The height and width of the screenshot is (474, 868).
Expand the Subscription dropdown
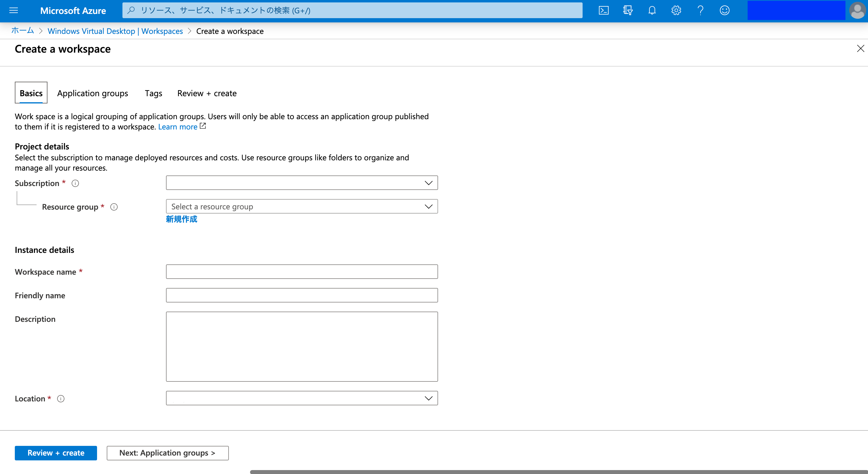pyautogui.click(x=301, y=183)
